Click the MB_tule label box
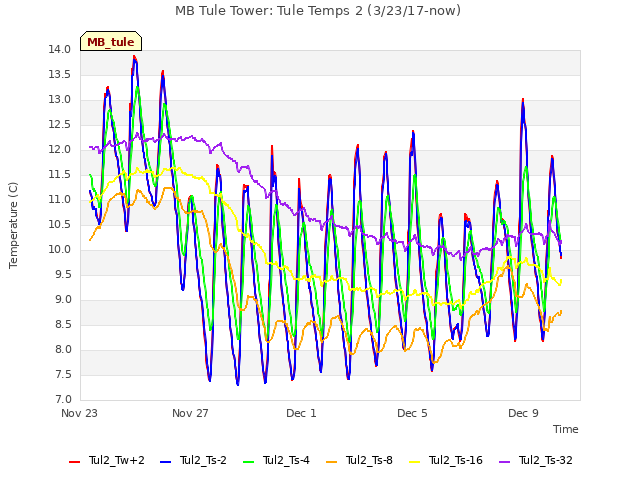This screenshot has height=480, width=640. coord(111,41)
